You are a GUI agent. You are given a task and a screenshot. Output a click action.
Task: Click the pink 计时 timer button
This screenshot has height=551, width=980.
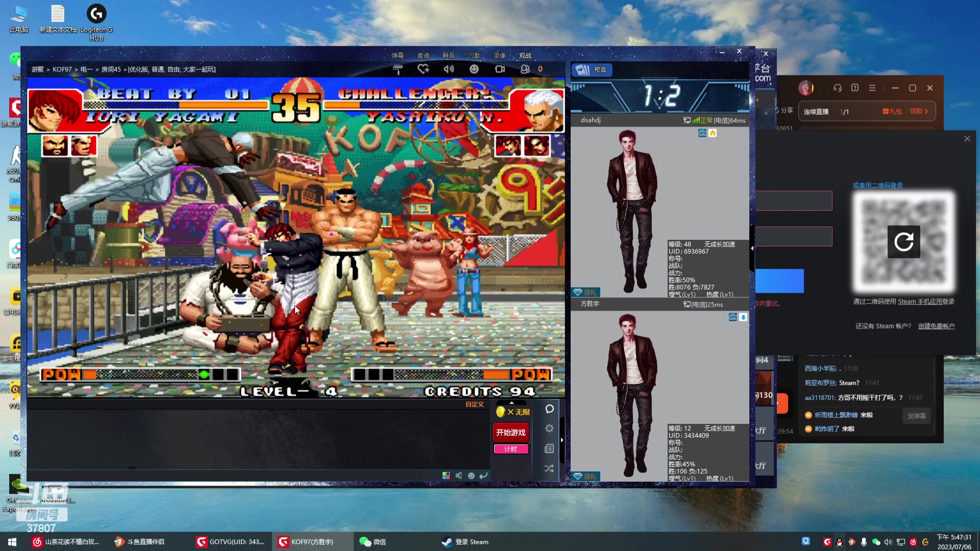click(511, 449)
